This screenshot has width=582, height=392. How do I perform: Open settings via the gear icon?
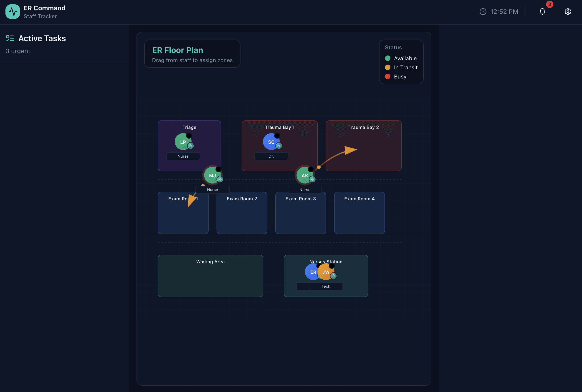click(x=567, y=12)
